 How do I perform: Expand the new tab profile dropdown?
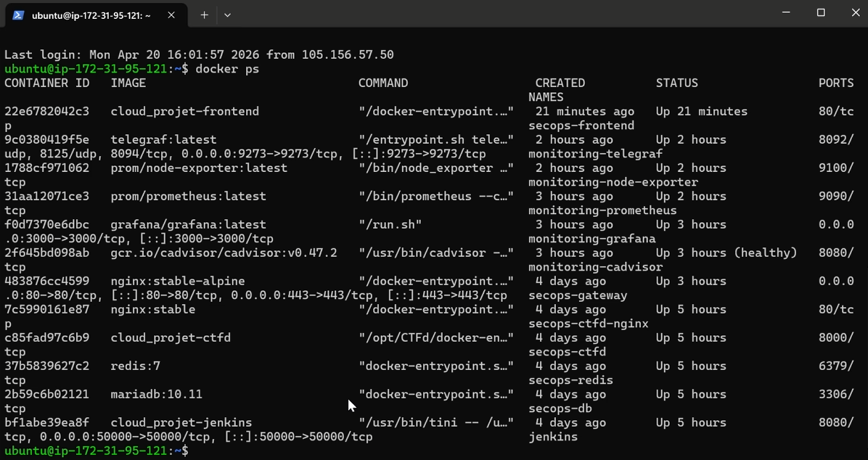pyautogui.click(x=227, y=15)
